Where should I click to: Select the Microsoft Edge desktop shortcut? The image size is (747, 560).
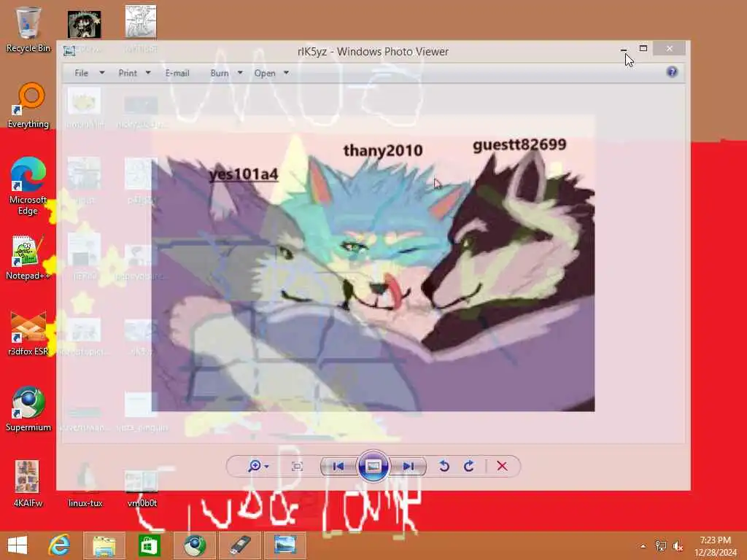[x=28, y=186]
